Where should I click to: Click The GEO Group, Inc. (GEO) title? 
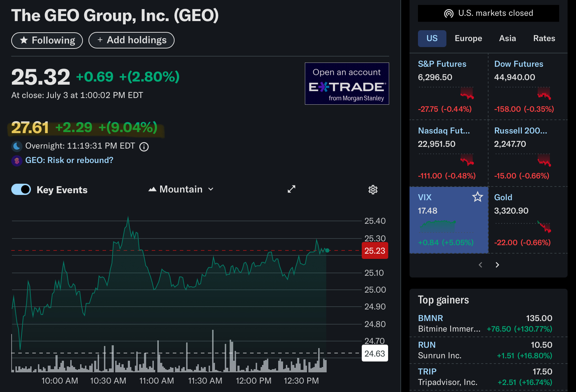pos(115,15)
